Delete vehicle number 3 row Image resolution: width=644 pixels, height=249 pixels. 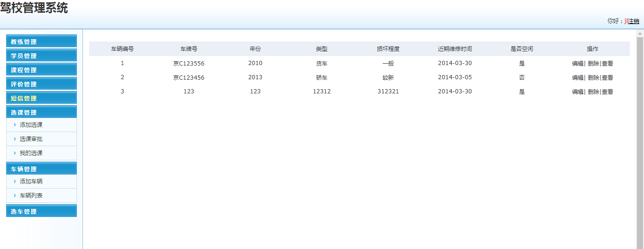click(594, 92)
